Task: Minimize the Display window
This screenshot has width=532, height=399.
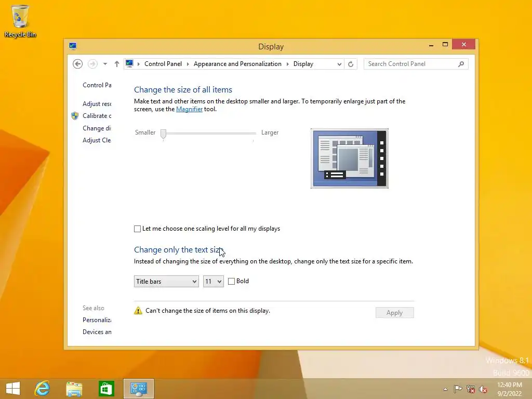Action: tap(431, 45)
